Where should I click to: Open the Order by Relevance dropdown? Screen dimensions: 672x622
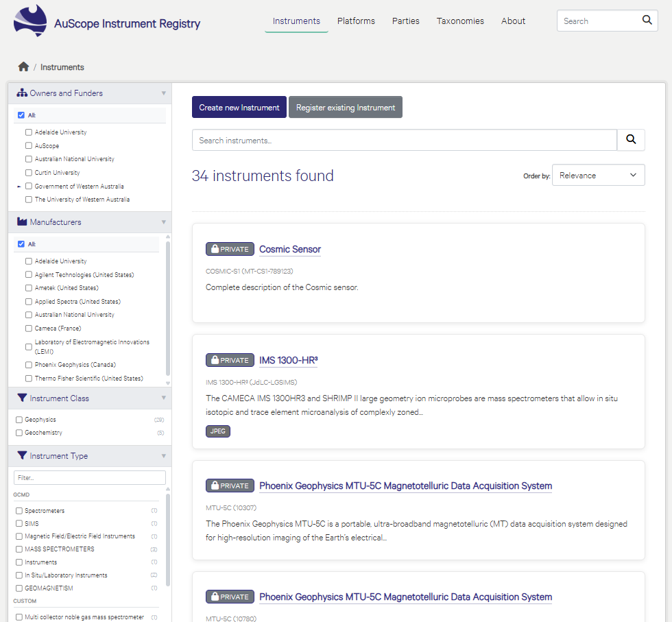point(598,175)
